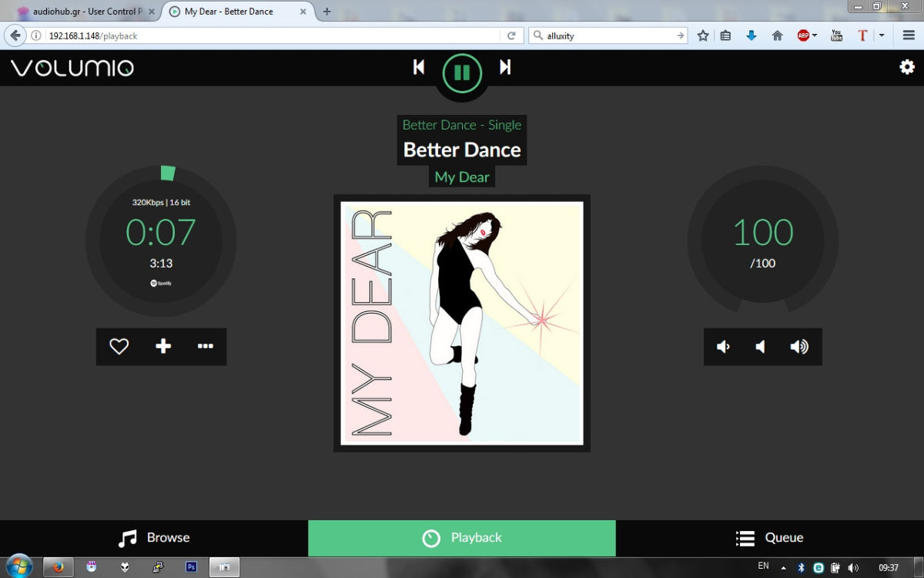Lower the volume one step
924x578 pixels.
coord(762,347)
